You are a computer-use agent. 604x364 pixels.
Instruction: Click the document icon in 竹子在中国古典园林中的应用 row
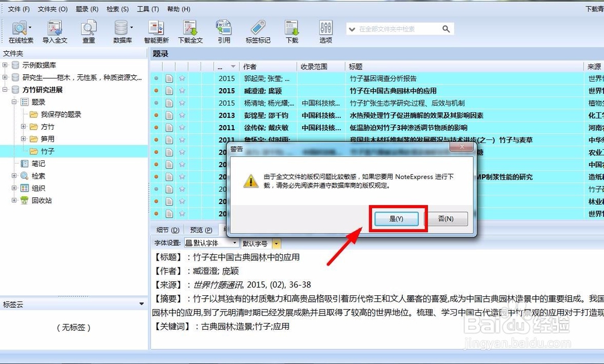169,91
